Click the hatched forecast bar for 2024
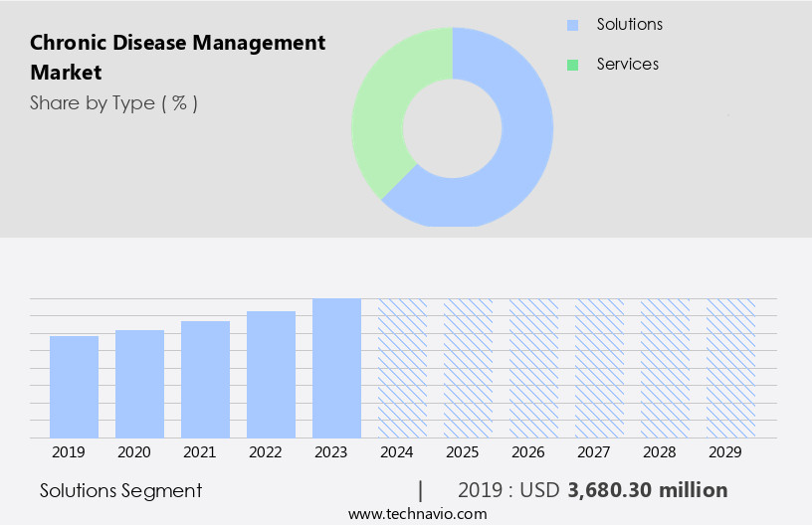The height and width of the screenshot is (525, 812). 402,368
